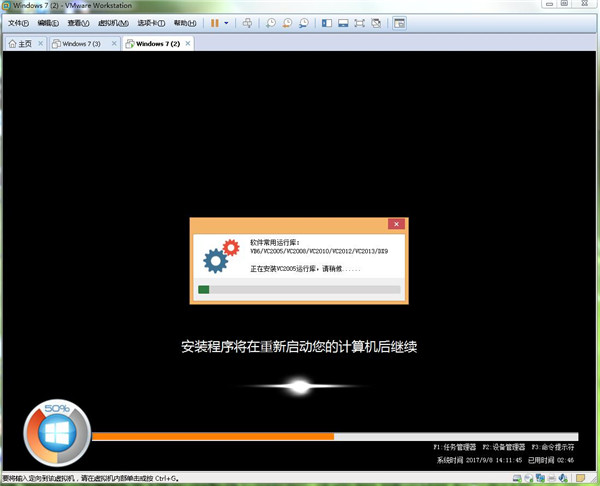Close the runtime library installer dialog

(x=396, y=224)
